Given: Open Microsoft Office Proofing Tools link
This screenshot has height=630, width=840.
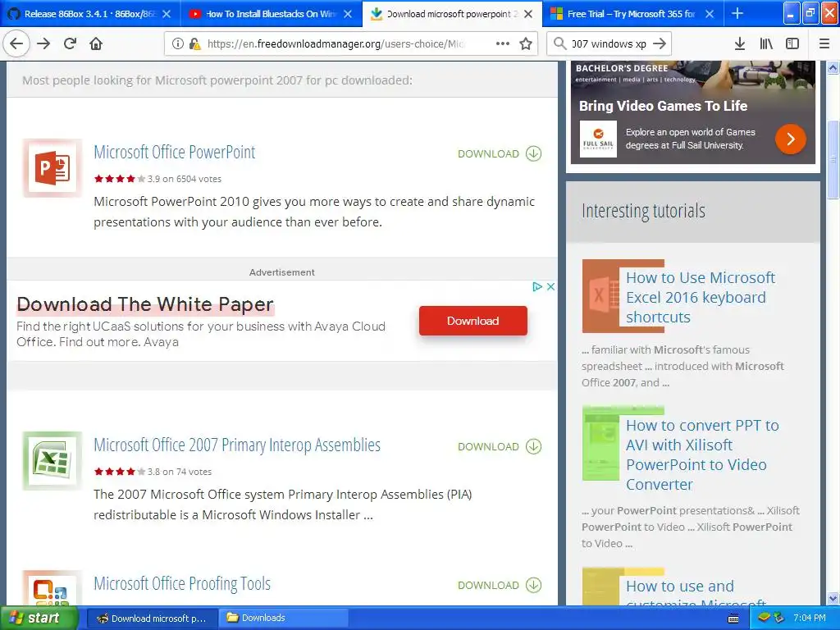Looking at the screenshot, I should pyautogui.click(x=182, y=583).
